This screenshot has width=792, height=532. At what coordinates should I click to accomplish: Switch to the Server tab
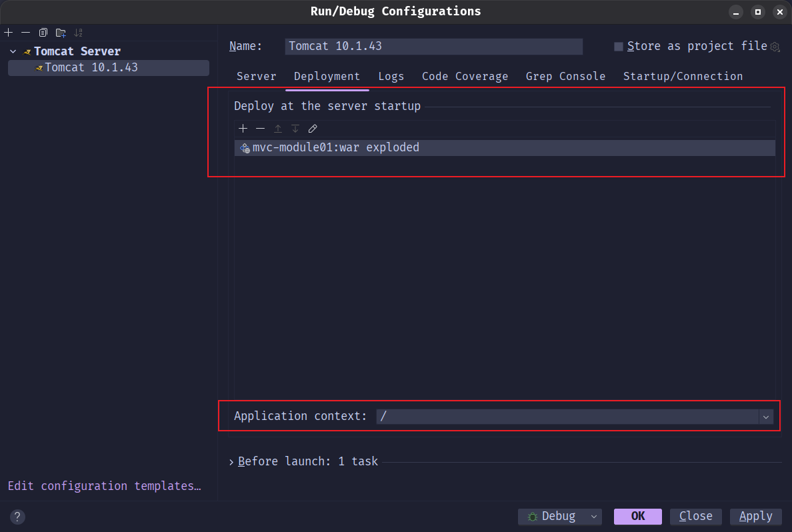pos(256,77)
